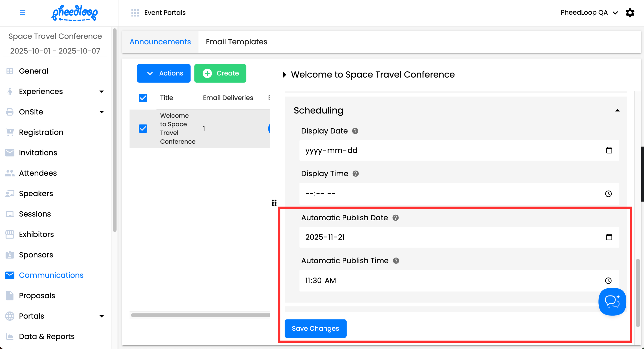The width and height of the screenshot is (644, 349).
Task: Click the hamburger menu icon
Action: (23, 13)
